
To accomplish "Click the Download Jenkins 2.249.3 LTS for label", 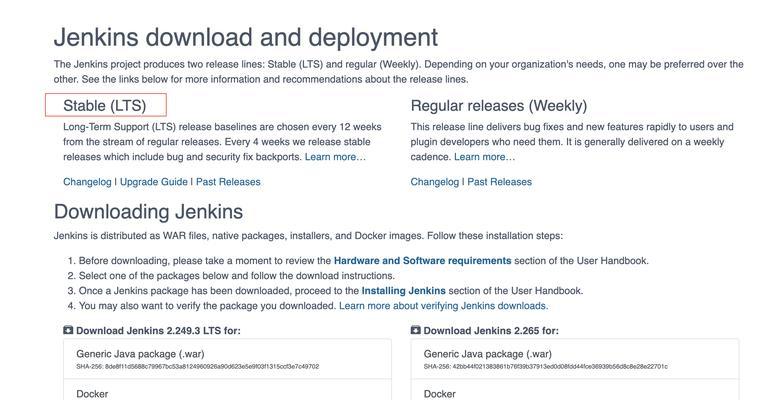I will [x=158, y=331].
